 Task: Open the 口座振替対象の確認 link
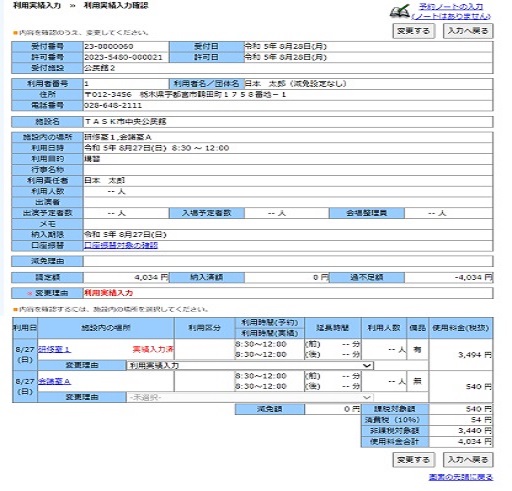pyautogui.click(x=121, y=245)
